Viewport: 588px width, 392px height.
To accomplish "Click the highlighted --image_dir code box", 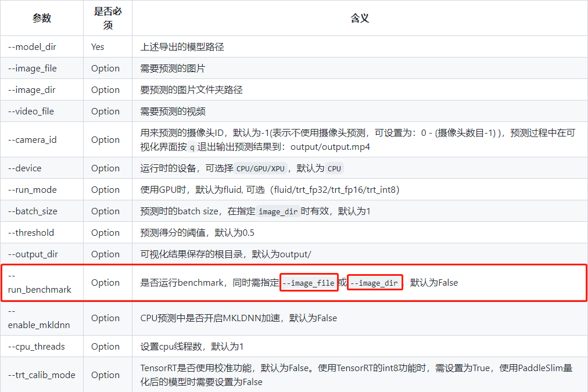I will 375,282.
